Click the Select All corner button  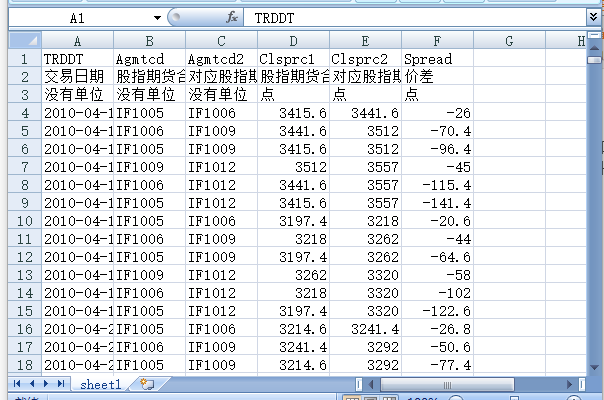(25, 40)
